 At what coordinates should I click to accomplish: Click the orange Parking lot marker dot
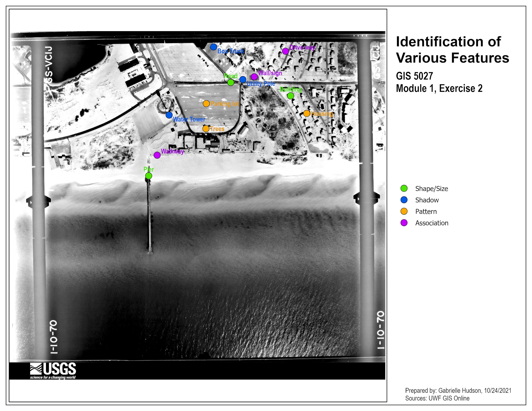click(206, 104)
